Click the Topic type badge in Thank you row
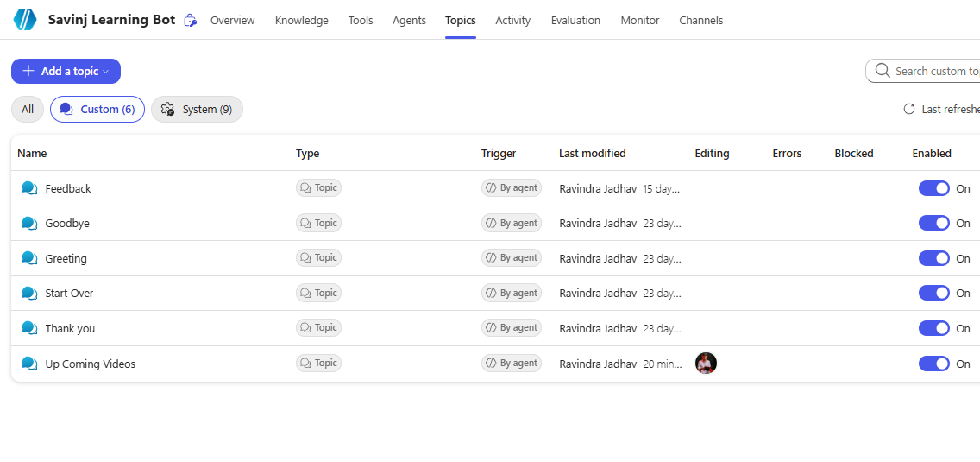This screenshot has height=462, width=980. pyautogui.click(x=318, y=327)
